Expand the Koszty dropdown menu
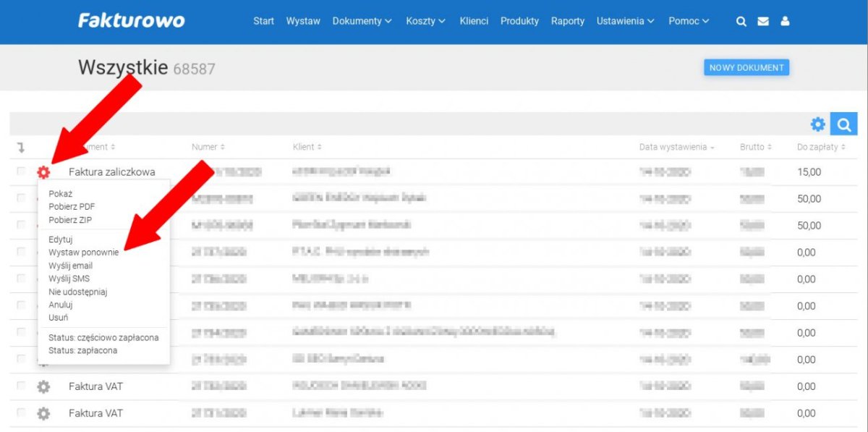 click(425, 21)
